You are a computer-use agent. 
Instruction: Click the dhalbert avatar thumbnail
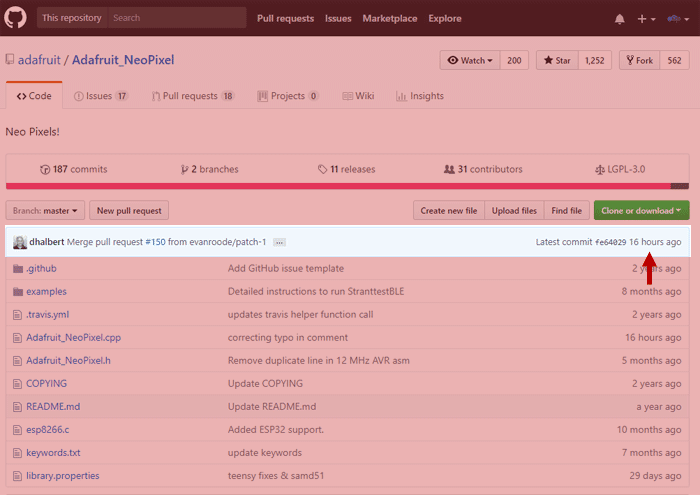tap(20, 242)
